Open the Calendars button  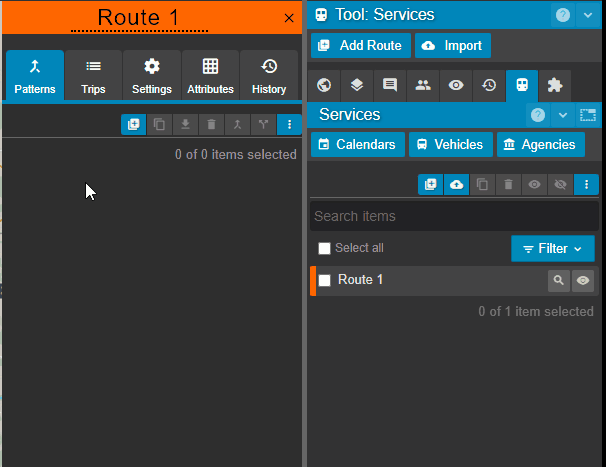(x=358, y=145)
